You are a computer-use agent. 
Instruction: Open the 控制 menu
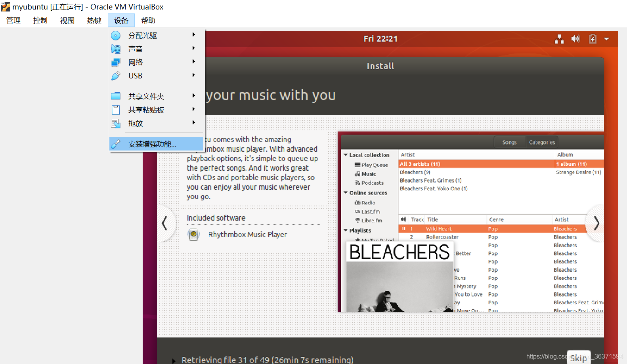pos(40,20)
